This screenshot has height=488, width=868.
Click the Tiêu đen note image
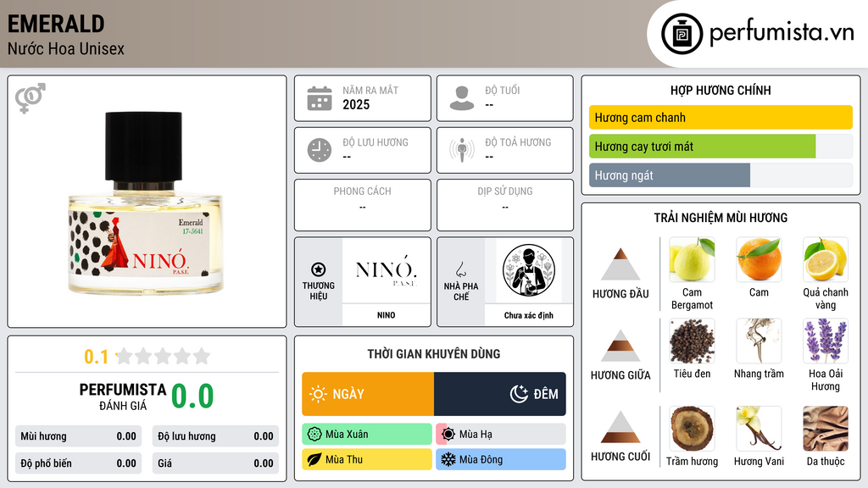click(692, 341)
